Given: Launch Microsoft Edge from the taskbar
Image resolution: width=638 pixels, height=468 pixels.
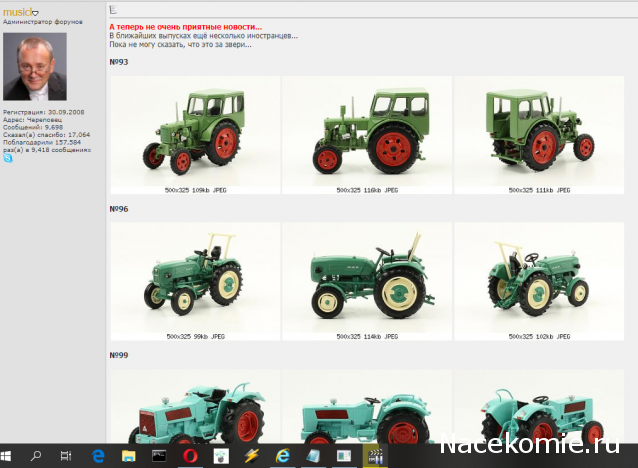Looking at the screenshot, I should click(98, 456).
